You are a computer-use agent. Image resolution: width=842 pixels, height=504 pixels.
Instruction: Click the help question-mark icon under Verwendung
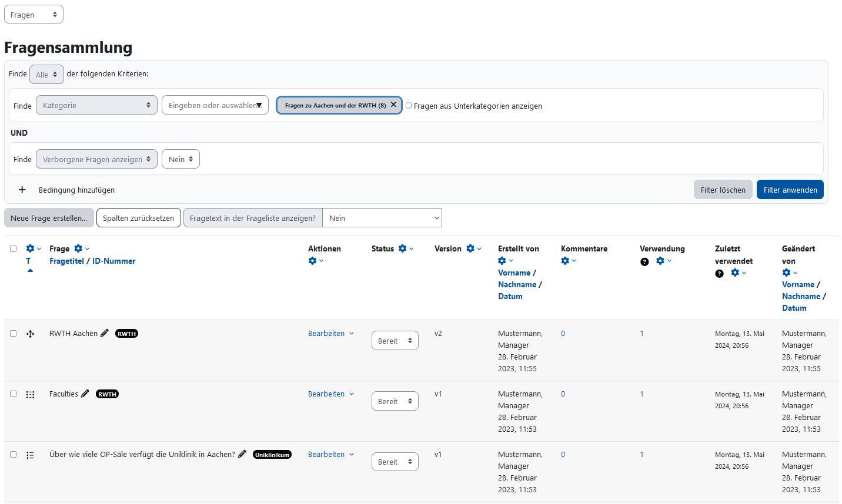(x=644, y=261)
